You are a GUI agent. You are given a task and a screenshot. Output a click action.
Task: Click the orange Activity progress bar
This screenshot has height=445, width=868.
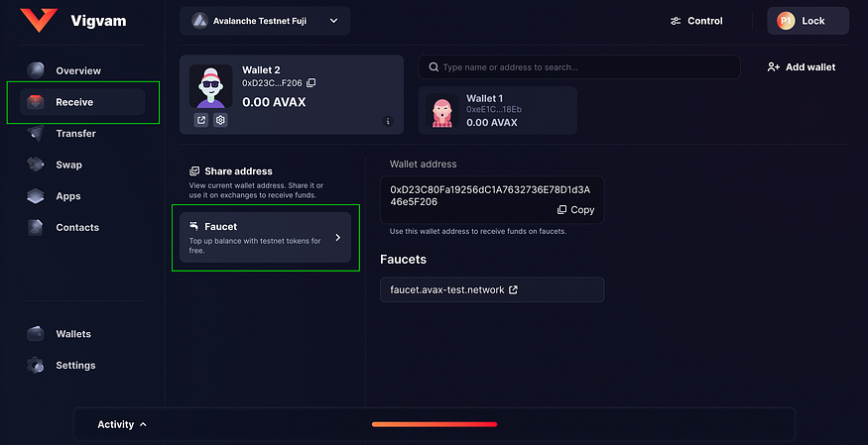coord(434,424)
